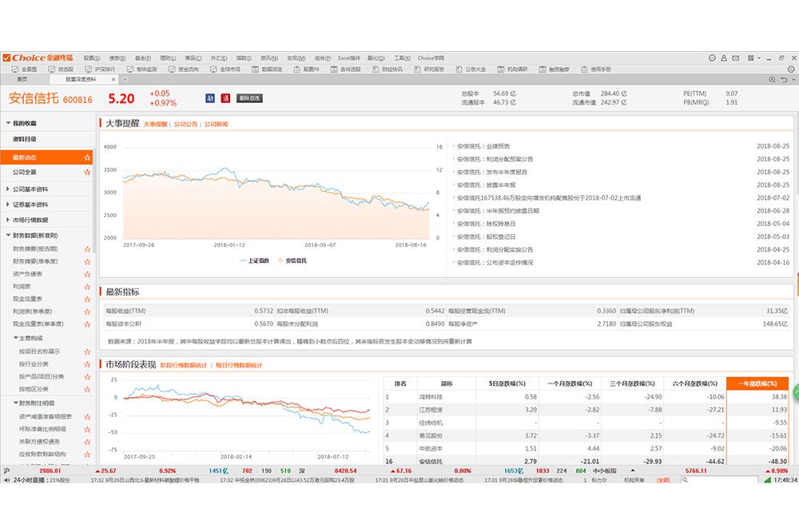Click the 删除自选 button

tap(249, 97)
